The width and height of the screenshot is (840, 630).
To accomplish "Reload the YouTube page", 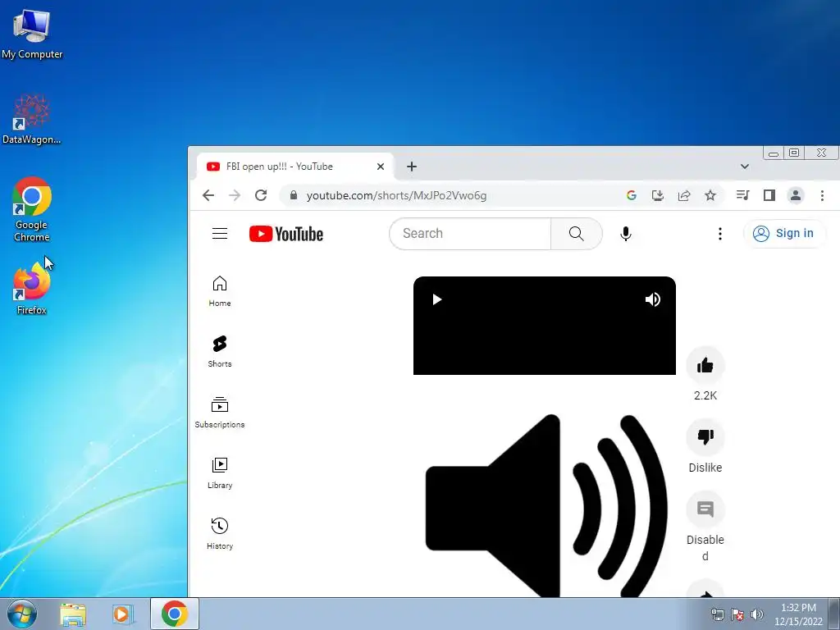I will pyautogui.click(x=261, y=195).
